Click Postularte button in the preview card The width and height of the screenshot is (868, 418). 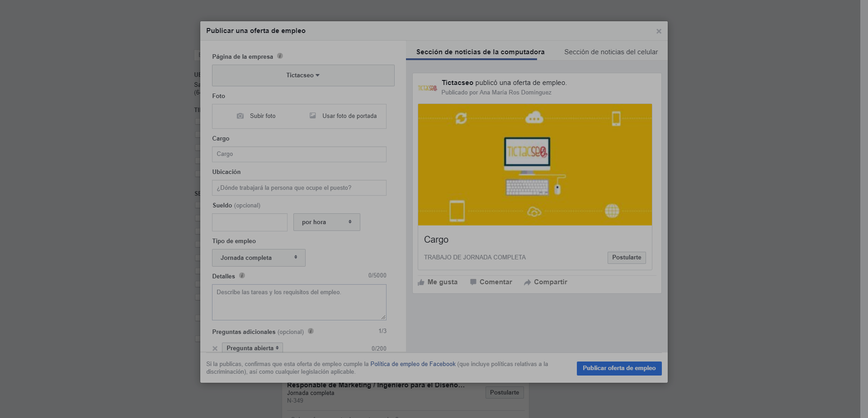point(627,258)
